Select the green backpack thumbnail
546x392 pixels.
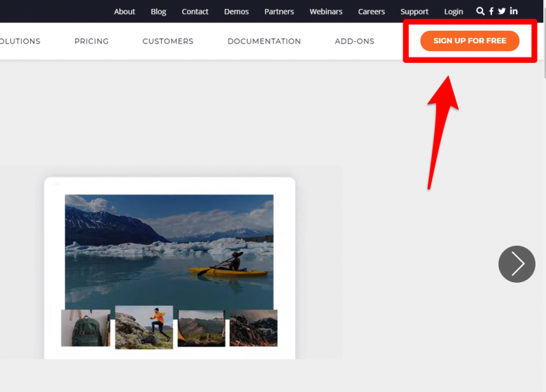(85, 328)
